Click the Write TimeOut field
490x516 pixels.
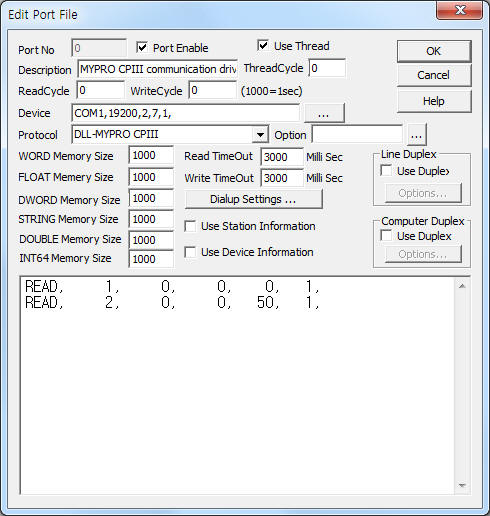coord(282,178)
